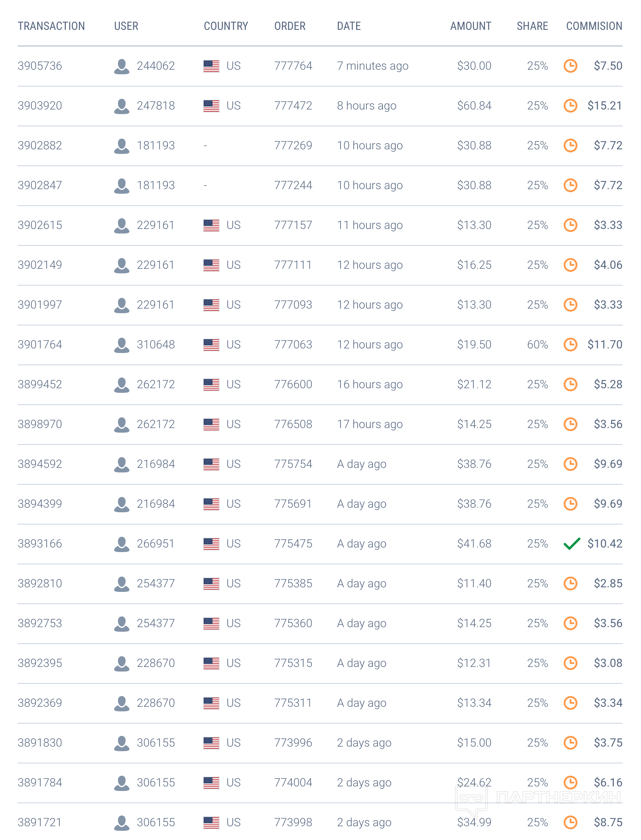Image resolution: width=641 pixels, height=840 pixels.
Task: Open transaction number 3903920
Action: point(40,106)
